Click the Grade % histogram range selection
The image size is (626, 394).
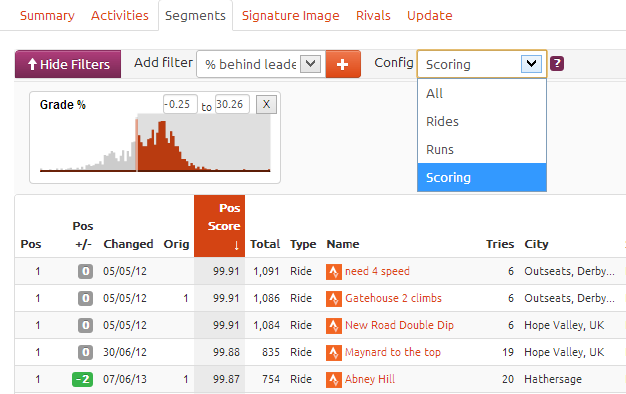pyautogui.click(x=204, y=143)
